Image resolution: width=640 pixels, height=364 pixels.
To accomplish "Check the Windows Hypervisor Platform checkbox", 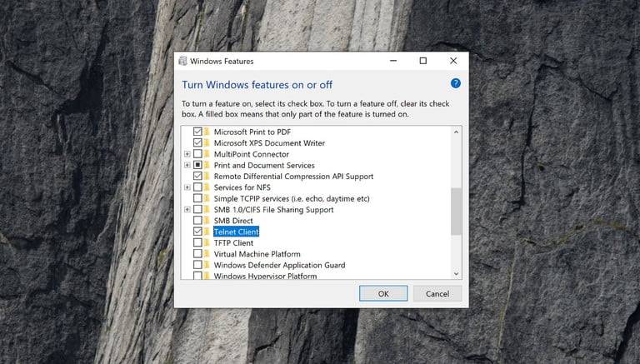I will coord(197,276).
